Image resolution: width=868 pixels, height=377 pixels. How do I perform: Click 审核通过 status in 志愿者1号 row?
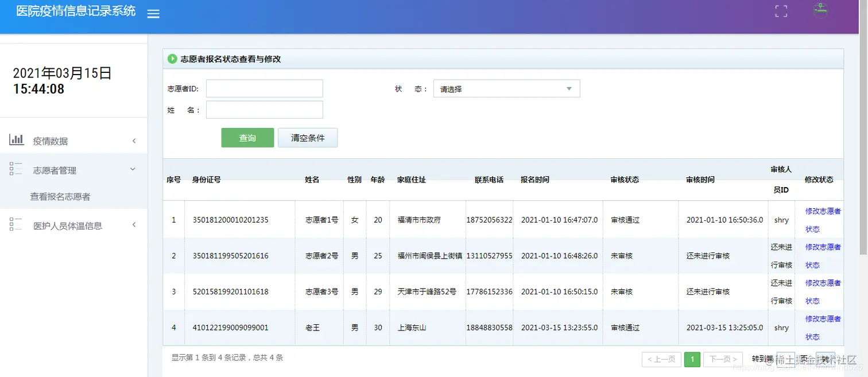625,220
